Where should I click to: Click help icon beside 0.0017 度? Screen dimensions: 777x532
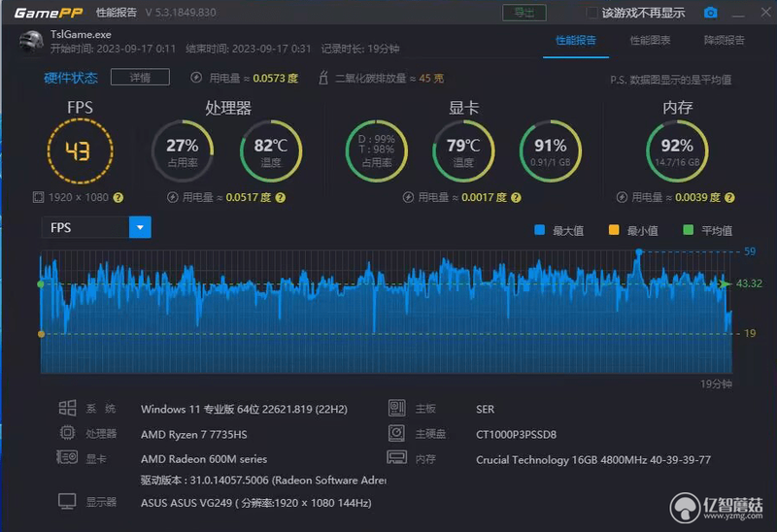516,198
